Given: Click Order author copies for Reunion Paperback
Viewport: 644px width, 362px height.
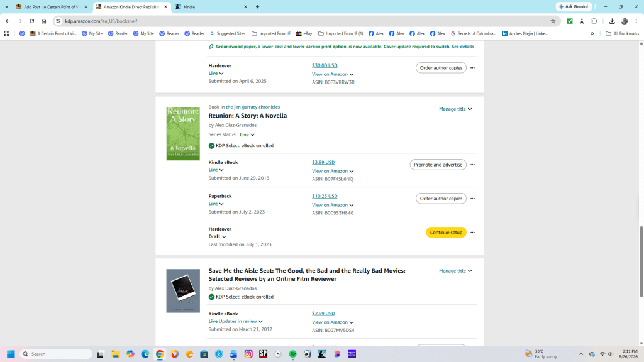Looking at the screenshot, I should tap(441, 199).
